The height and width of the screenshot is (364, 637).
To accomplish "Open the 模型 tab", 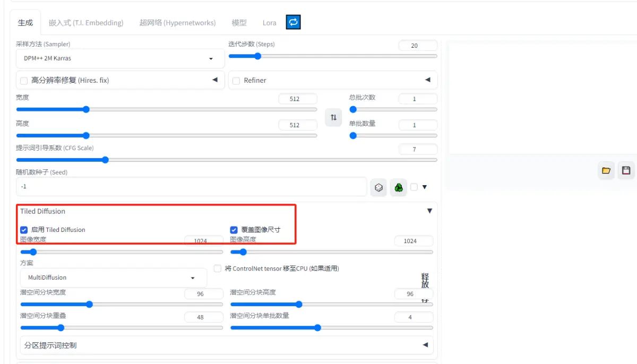I will point(239,23).
